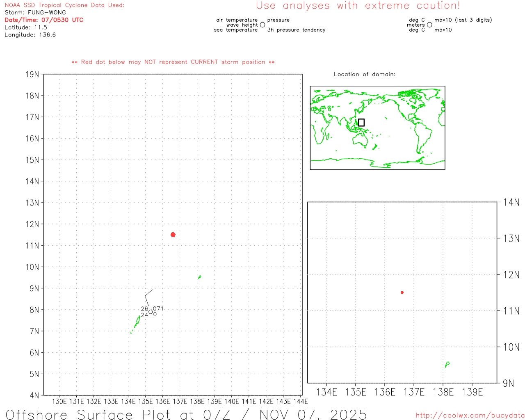This screenshot has height=420, width=525.
Task: Click the buoy pressure value '071'
Action: (x=158, y=308)
